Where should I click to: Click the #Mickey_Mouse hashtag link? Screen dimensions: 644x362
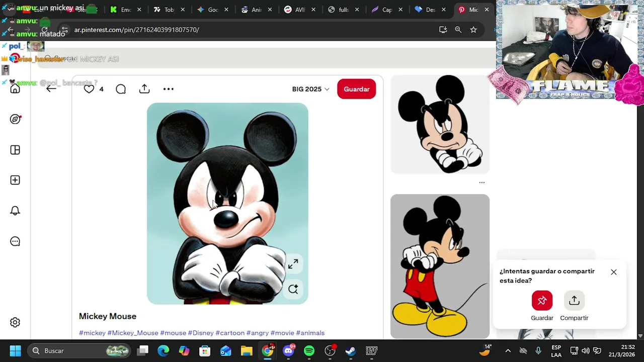tap(133, 333)
